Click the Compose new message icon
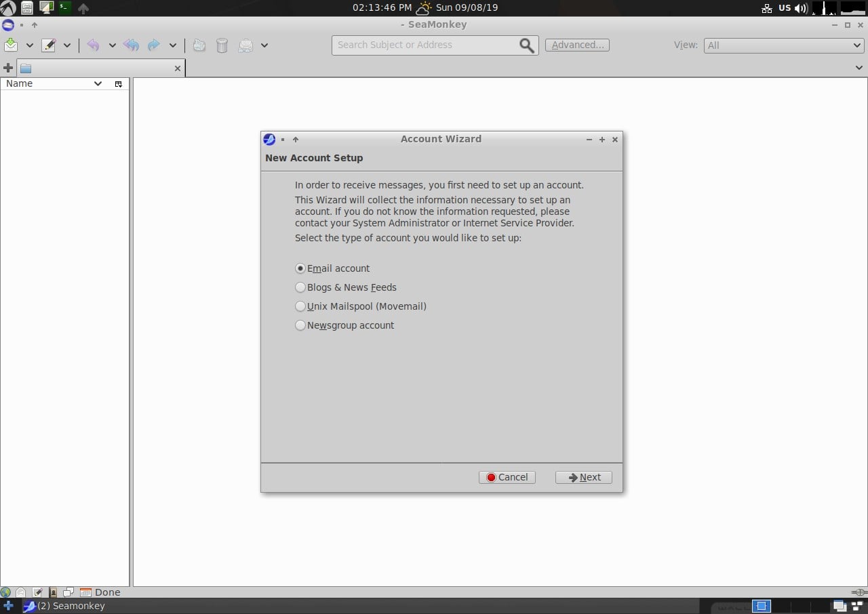868x614 pixels. click(x=48, y=45)
